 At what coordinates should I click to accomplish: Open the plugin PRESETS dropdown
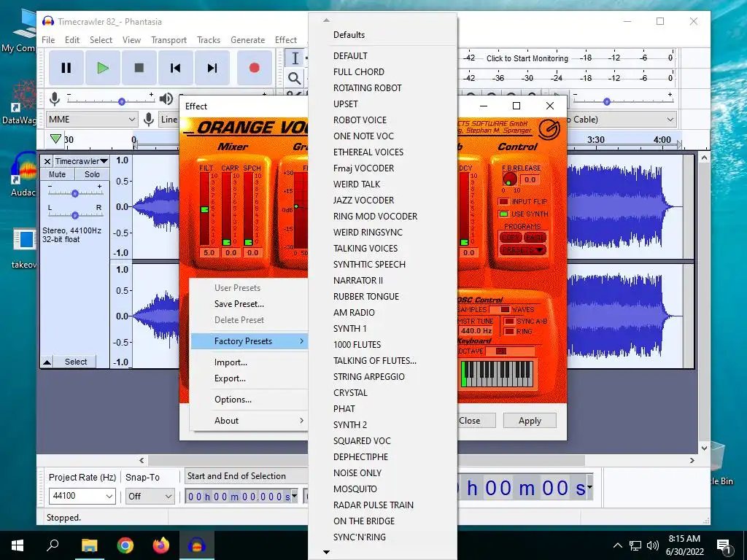coord(522,250)
